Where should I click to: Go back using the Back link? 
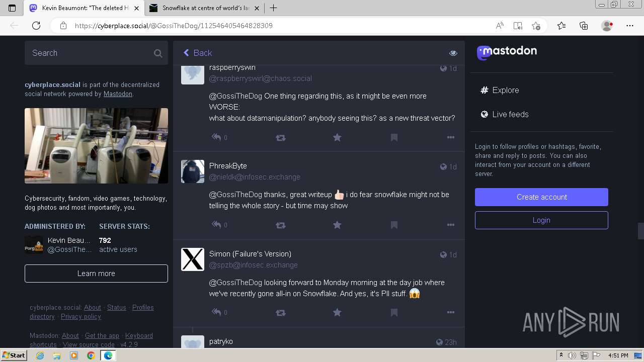coord(197,53)
